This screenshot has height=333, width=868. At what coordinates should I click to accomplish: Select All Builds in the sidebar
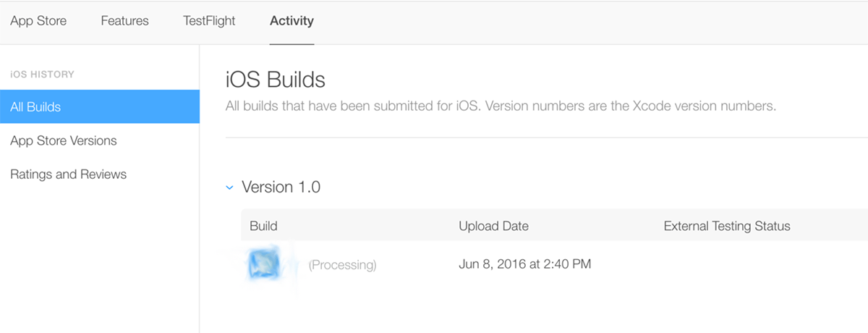[99, 107]
